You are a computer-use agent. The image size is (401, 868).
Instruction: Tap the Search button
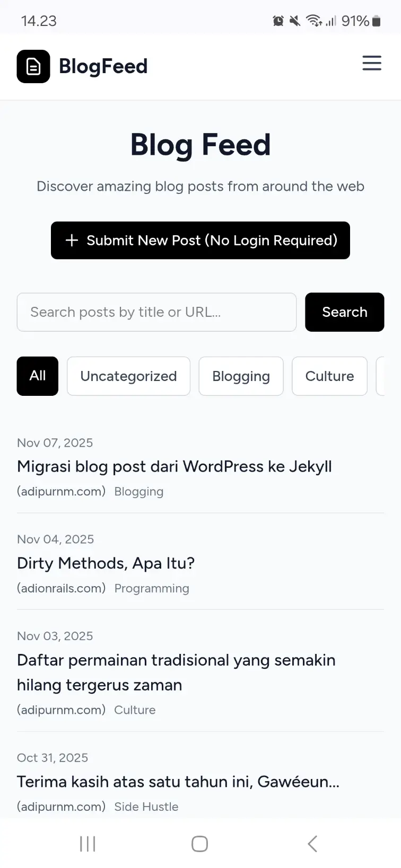pos(344,312)
